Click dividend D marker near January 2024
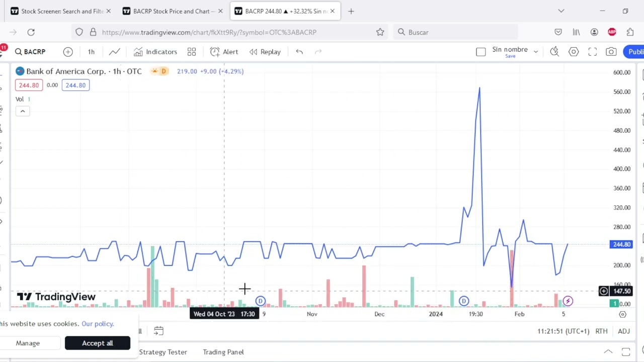The width and height of the screenshot is (644, 362). tap(463, 301)
